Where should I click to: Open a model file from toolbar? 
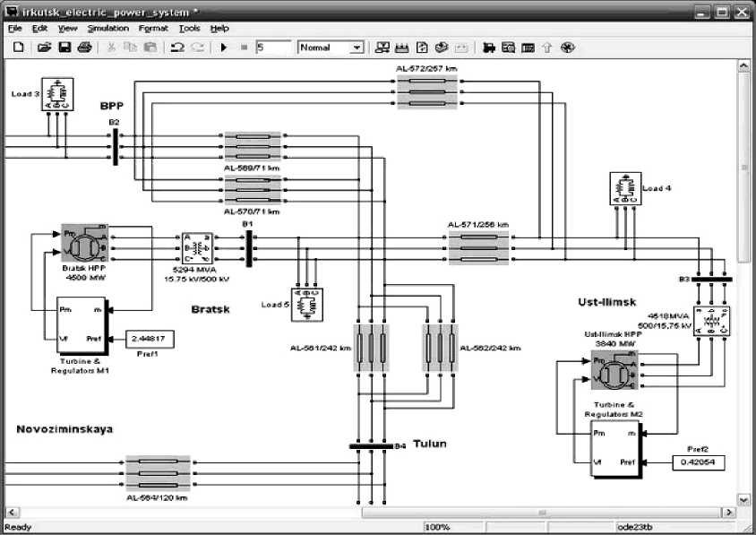tap(45, 47)
